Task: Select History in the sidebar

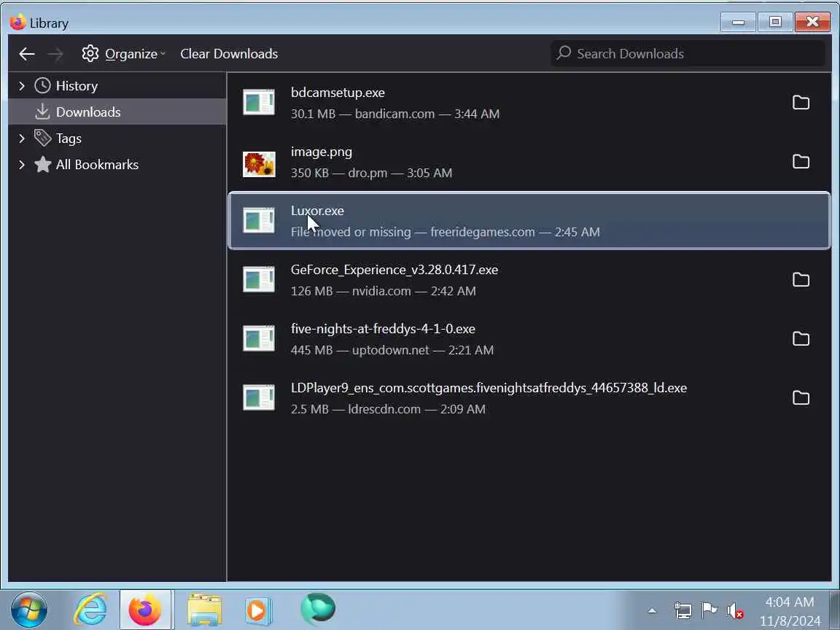Action: (77, 86)
